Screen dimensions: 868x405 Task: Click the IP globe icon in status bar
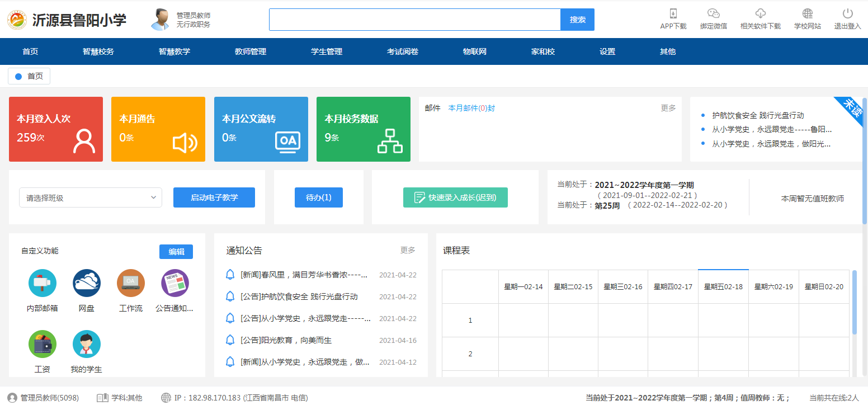click(x=166, y=398)
